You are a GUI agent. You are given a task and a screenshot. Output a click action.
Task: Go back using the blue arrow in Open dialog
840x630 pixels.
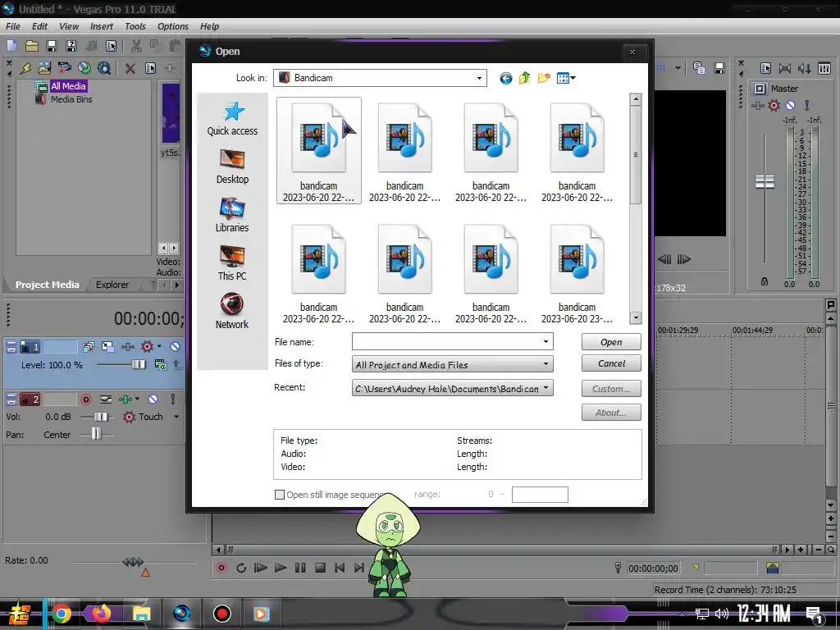coord(505,79)
